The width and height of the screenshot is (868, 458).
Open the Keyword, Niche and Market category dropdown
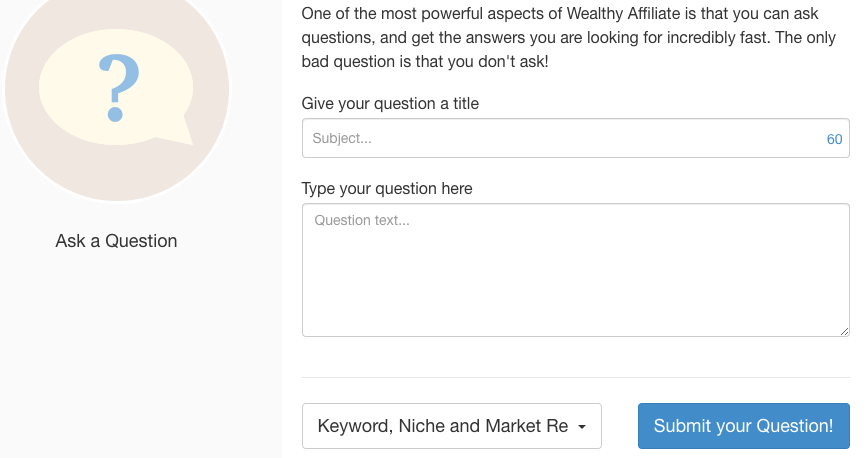click(452, 426)
